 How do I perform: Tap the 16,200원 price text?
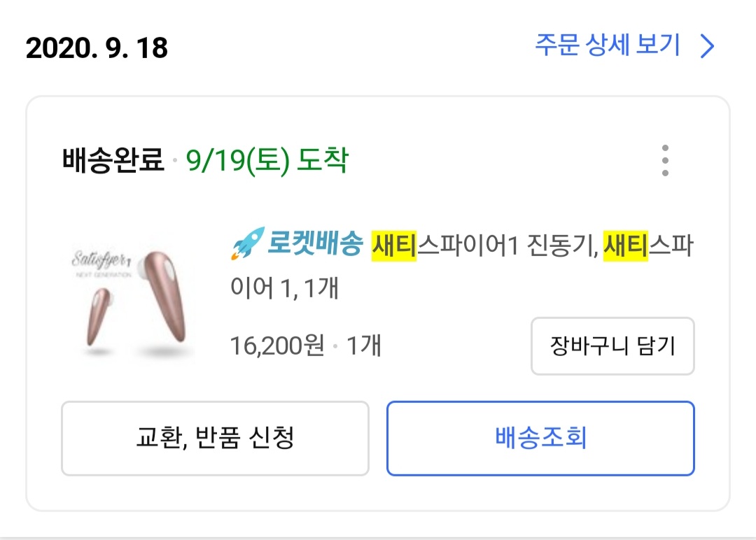tap(277, 346)
